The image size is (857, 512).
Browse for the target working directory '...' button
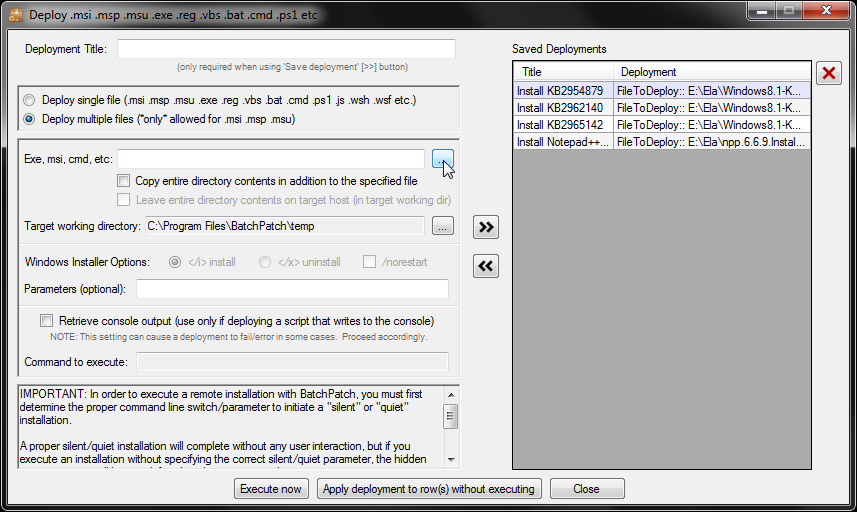click(x=443, y=226)
